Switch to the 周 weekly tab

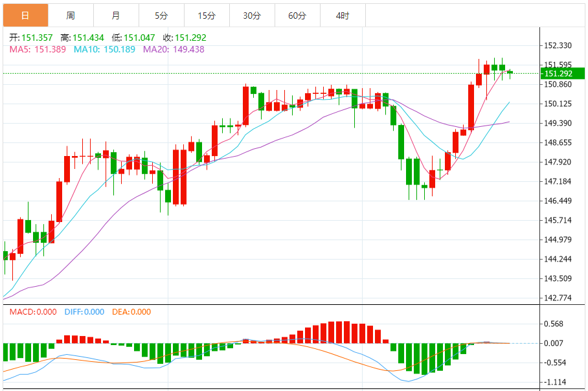pyautogui.click(x=71, y=16)
